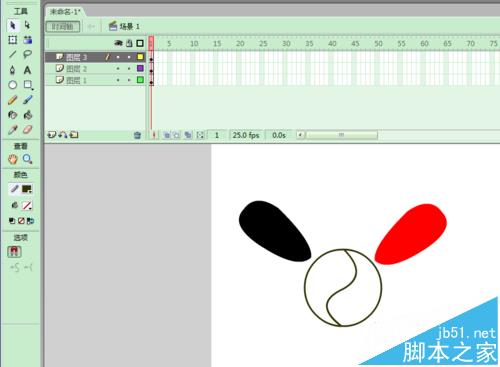This screenshot has width=500, height=367.
Task: Click the 25.0 fps frame rate
Action: (x=246, y=135)
